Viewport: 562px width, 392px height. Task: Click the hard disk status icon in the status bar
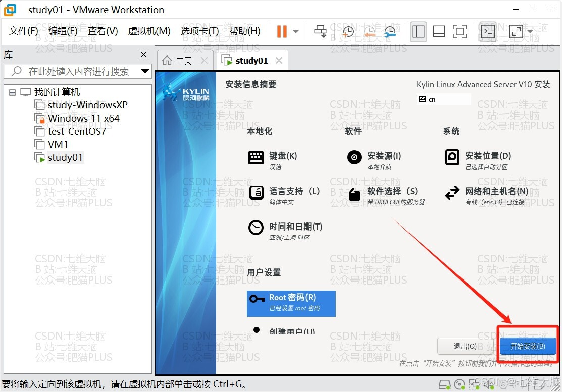pos(444,385)
